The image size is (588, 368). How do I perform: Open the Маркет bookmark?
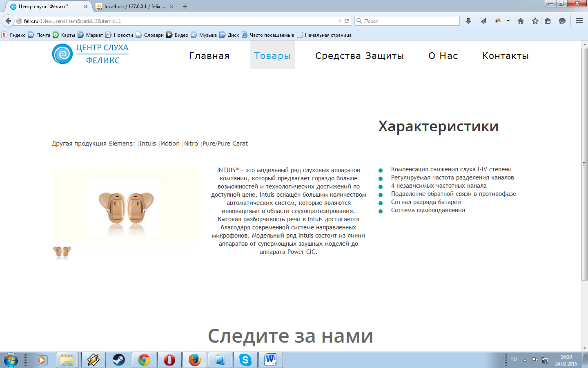pos(90,35)
